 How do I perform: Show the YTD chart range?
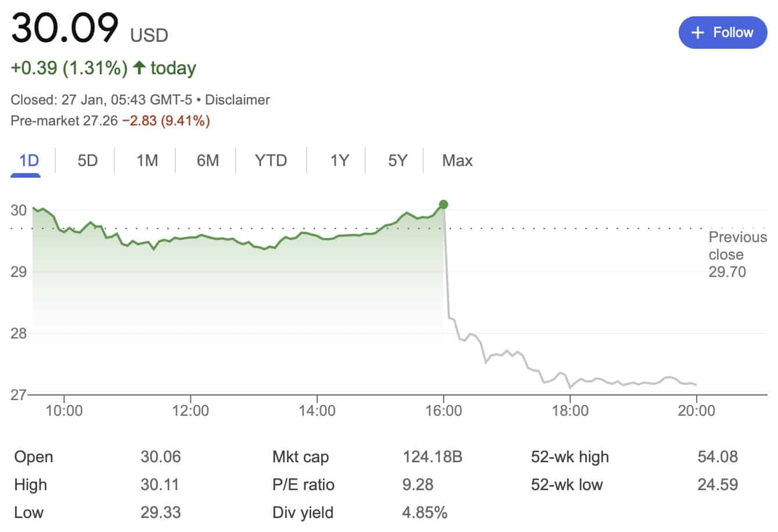271,160
